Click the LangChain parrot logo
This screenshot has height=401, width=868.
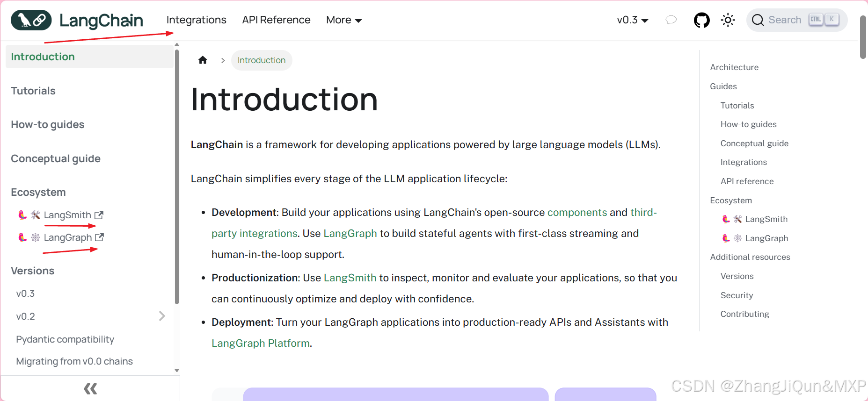coord(31,20)
